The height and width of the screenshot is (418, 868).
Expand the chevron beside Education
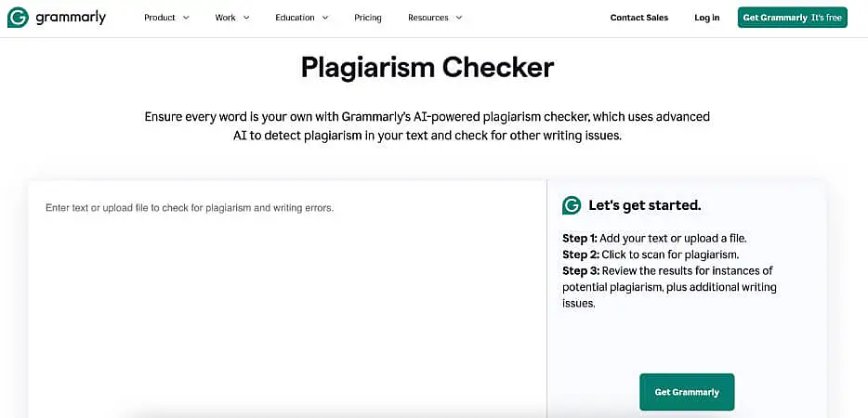324,18
